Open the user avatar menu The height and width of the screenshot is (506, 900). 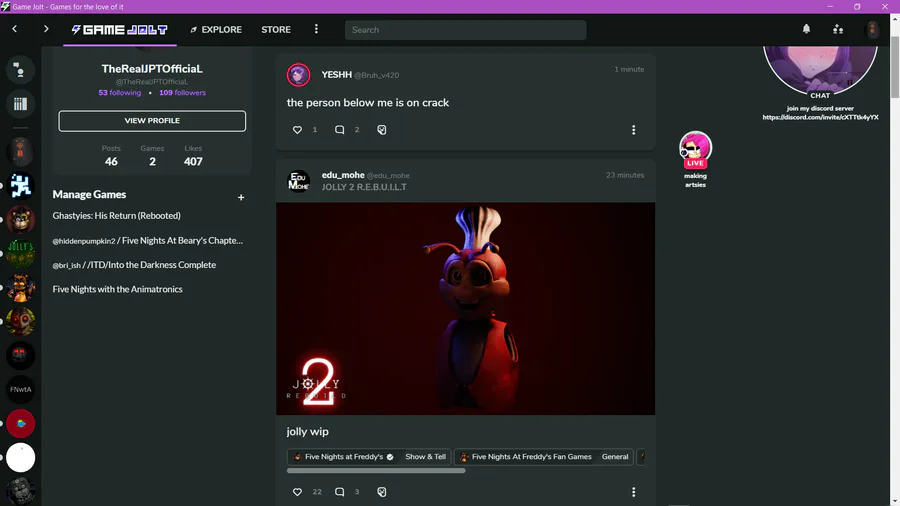click(x=872, y=29)
